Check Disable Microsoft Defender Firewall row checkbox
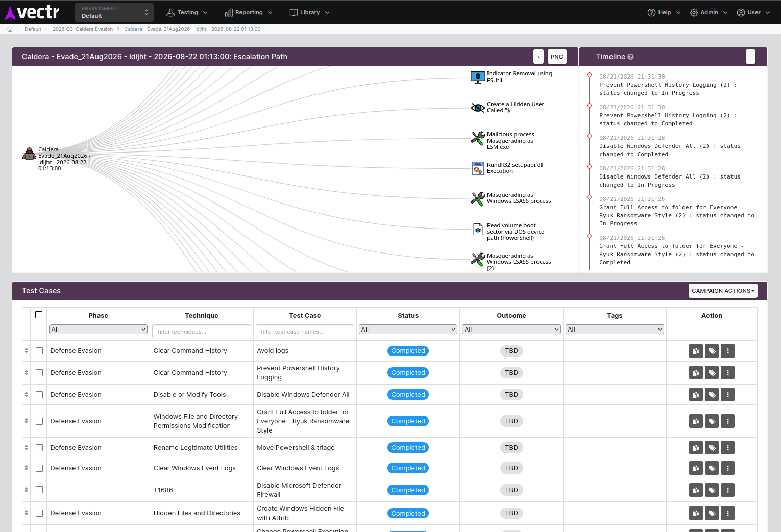This screenshot has width=781, height=532. [39, 490]
